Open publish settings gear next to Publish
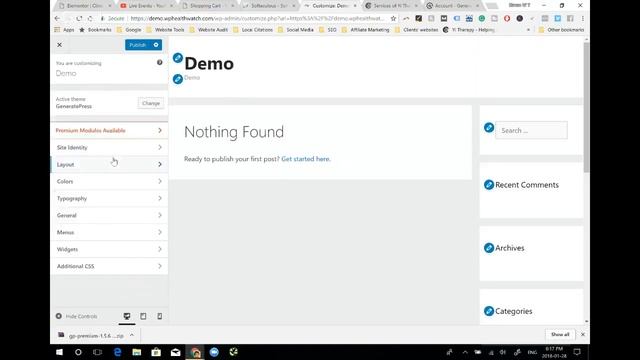This screenshot has height=360, width=640. point(156,45)
